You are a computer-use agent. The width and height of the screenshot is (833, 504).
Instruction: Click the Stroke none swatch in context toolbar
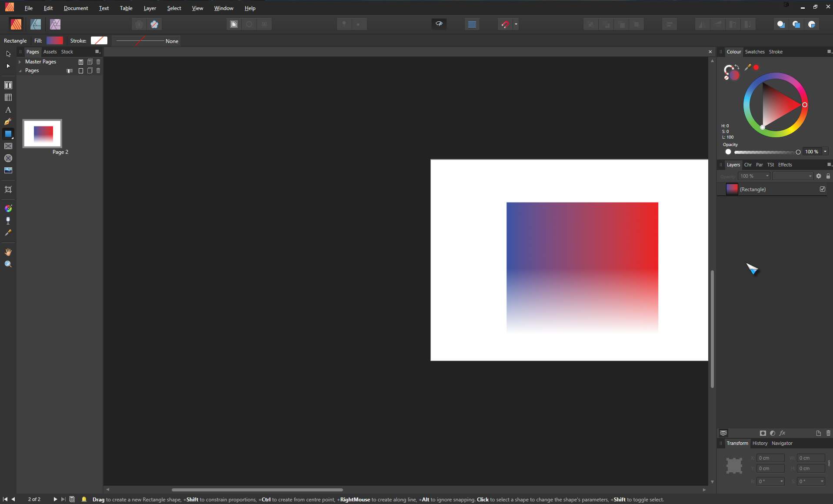point(99,40)
